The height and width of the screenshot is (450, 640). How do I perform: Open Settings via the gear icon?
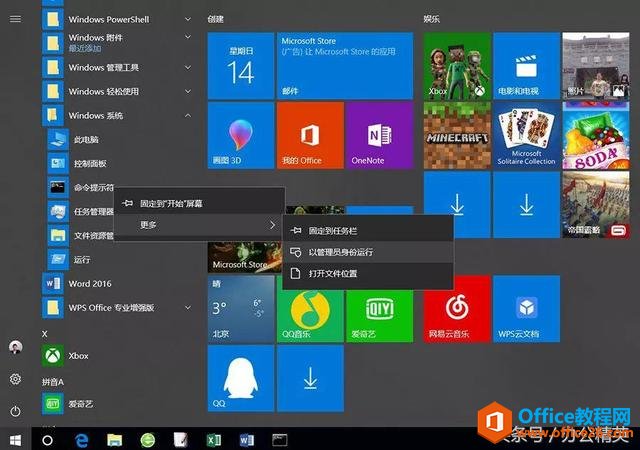coord(15,379)
